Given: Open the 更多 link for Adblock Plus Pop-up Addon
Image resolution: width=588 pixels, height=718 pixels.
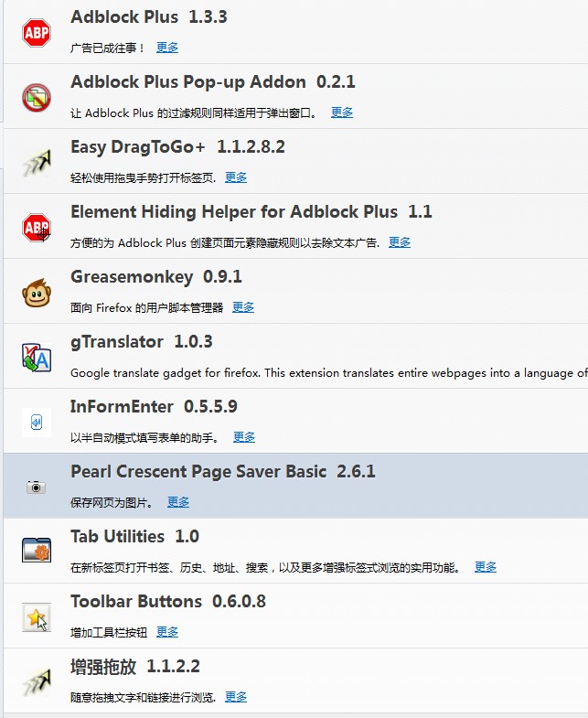Looking at the screenshot, I should click(x=342, y=113).
